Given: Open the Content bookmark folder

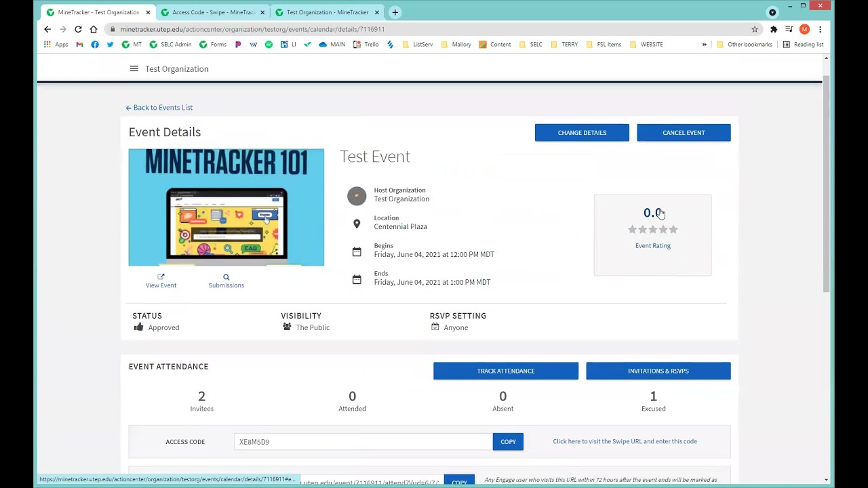Looking at the screenshot, I should click(495, 45).
